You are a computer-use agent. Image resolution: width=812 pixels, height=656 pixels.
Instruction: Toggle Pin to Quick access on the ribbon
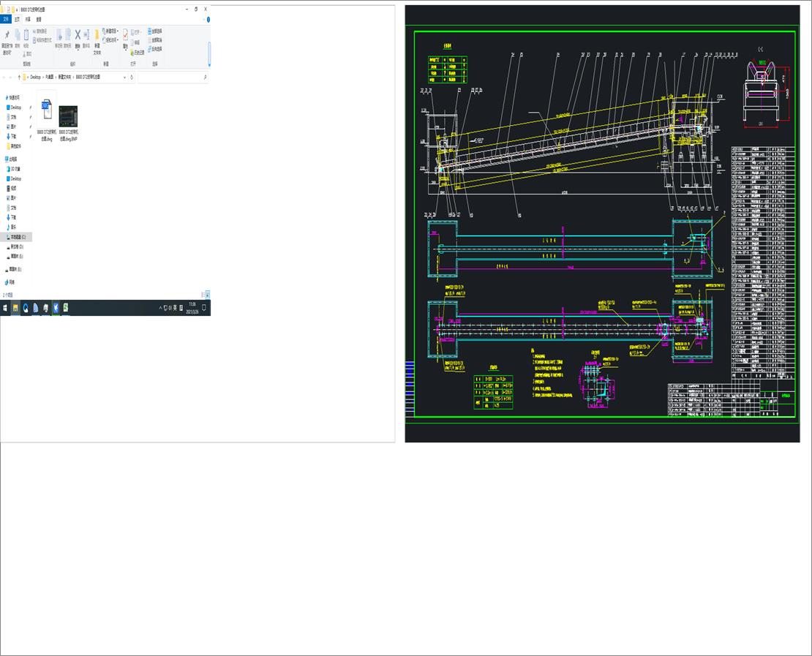click(7, 34)
